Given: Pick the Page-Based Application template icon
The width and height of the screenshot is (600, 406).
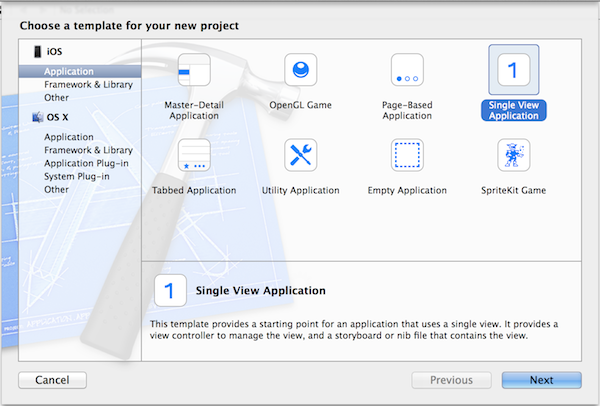Looking at the screenshot, I should [406, 70].
